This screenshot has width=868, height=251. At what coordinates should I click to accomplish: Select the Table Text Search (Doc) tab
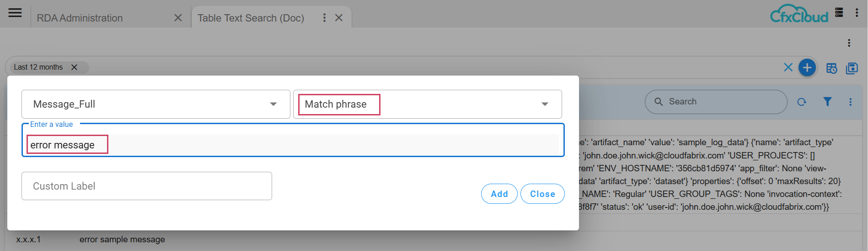pos(251,18)
